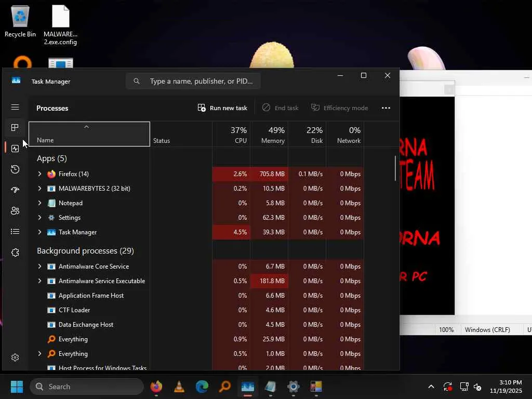Open the Task Manager navigation hamburger menu
The width and height of the screenshot is (532, 399).
pyautogui.click(x=15, y=107)
